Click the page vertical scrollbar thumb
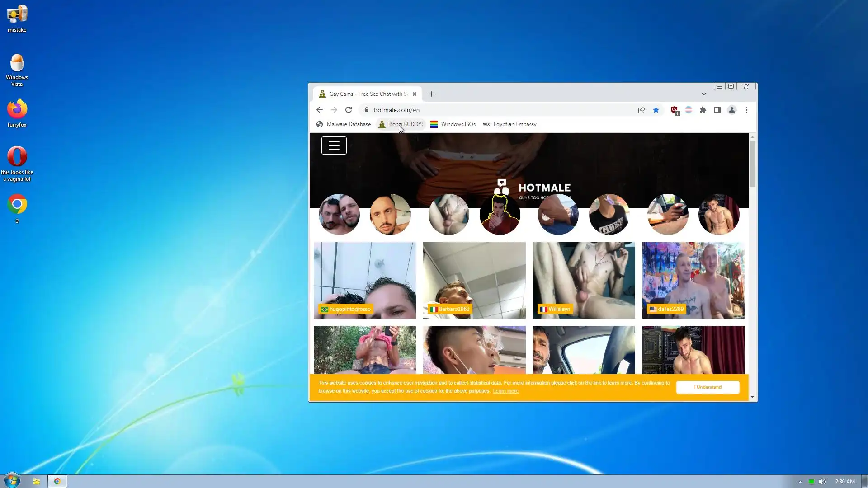 pyautogui.click(x=752, y=163)
